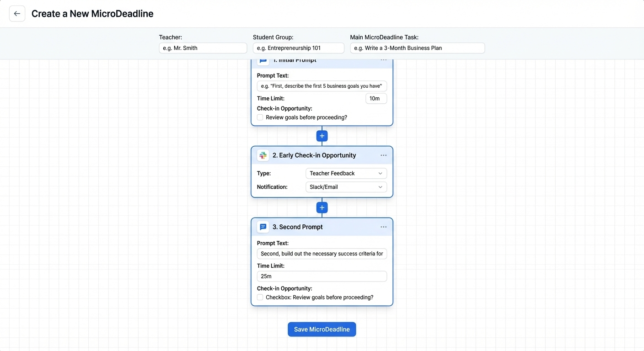Check Review goals before proceeding in Second Prompt
Screen dimensions: 644x351
(x=260, y=297)
